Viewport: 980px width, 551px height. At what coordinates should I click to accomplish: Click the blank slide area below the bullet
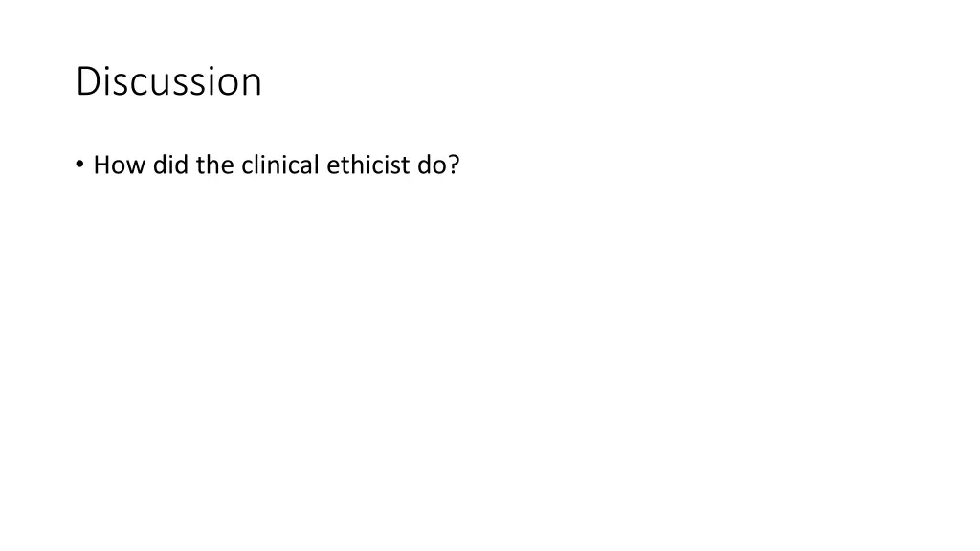coord(287,287)
